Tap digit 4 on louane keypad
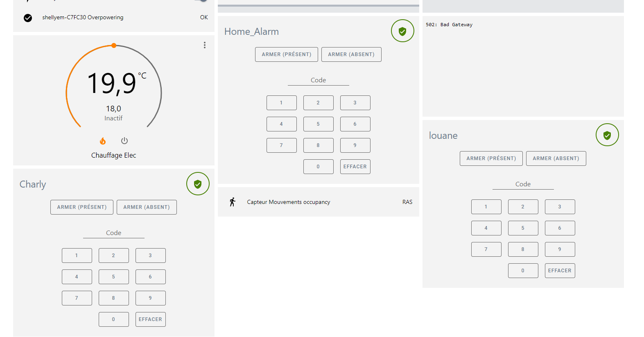This screenshot has width=644, height=337. click(x=486, y=228)
